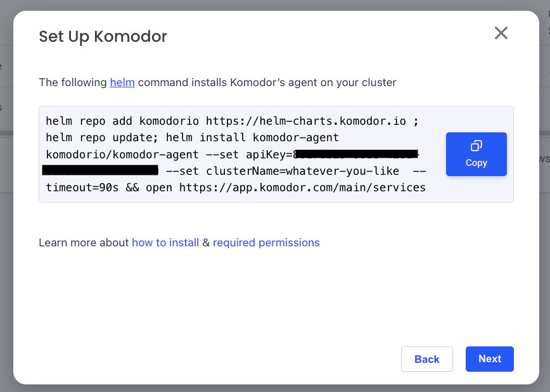Screen dimensions: 550x392
Task: Click the copy icon for the command
Action: (x=476, y=146)
